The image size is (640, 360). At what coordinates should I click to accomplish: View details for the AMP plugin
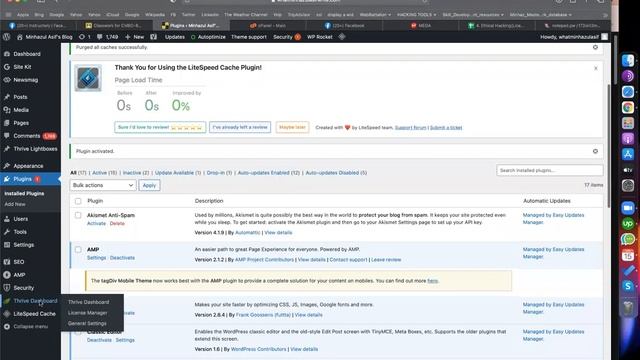click(311, 260)
